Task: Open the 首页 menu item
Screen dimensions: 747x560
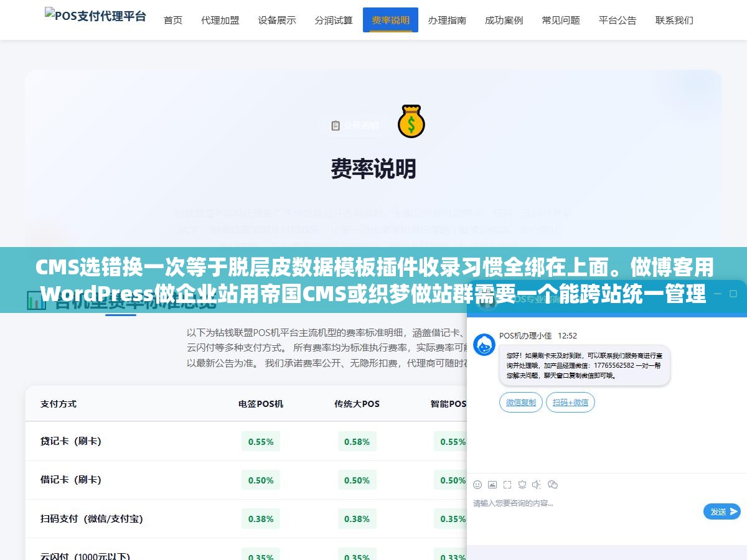Action: (x=173, y=20)
